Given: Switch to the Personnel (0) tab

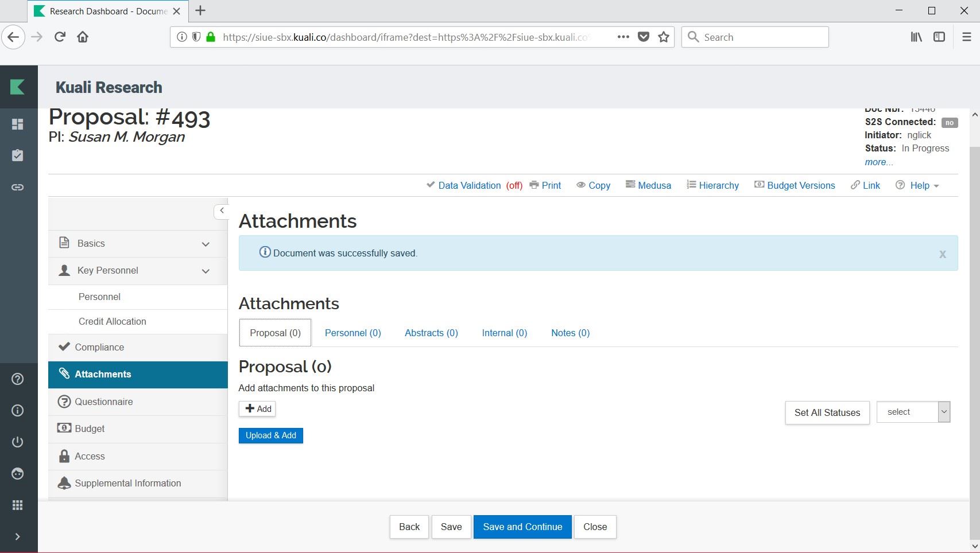Looking at the screenshot, I should point(353,333).
